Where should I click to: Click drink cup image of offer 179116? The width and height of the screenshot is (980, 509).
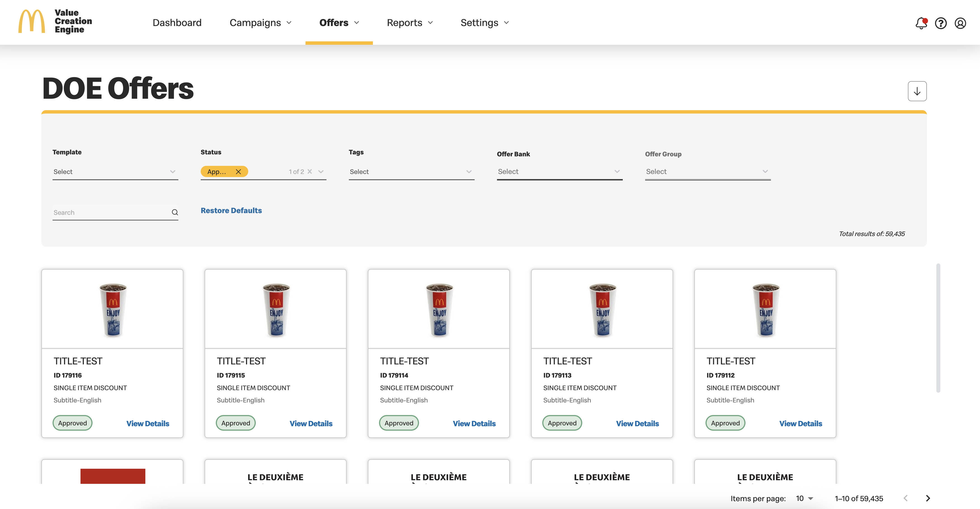pyautogui.click(x=113, y=310)
